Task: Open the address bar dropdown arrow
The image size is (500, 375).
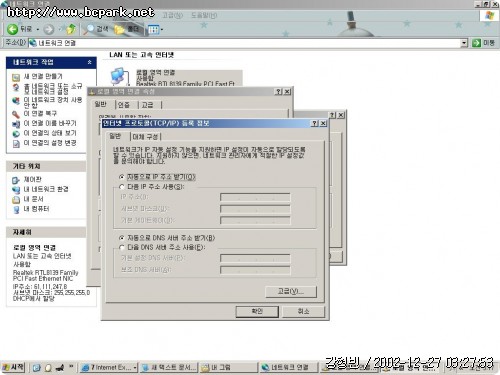Action: pyautogui.click(x=464, y=43)
